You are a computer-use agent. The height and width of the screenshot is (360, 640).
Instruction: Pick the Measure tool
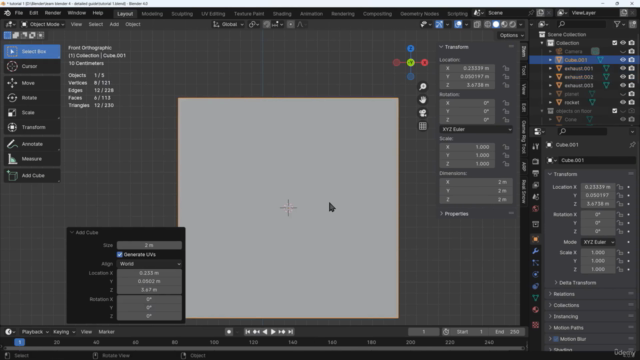coord(32,159)
